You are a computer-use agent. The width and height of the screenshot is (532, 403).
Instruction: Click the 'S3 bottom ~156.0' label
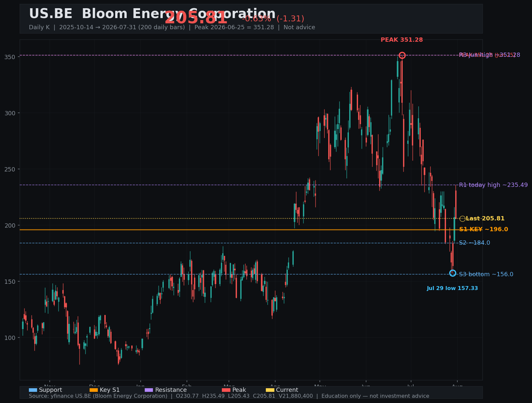pyautogui.click(x=486, y=274)
